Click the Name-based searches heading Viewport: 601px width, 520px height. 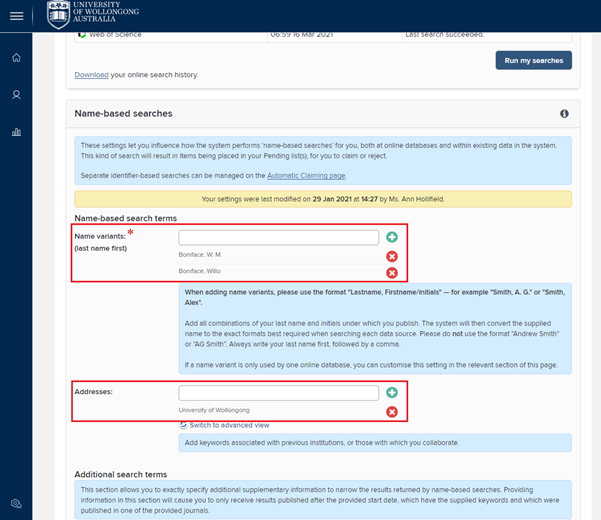pyautogui.click(x=123, y=113)
